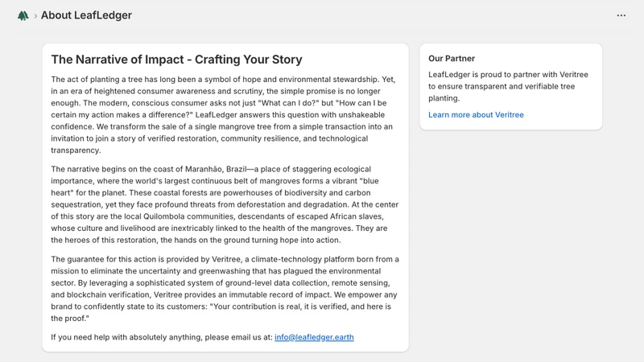Viewport: 644px width, 362px height.
Task: Click the quoted text "What can I do?"
Action: 290,103
